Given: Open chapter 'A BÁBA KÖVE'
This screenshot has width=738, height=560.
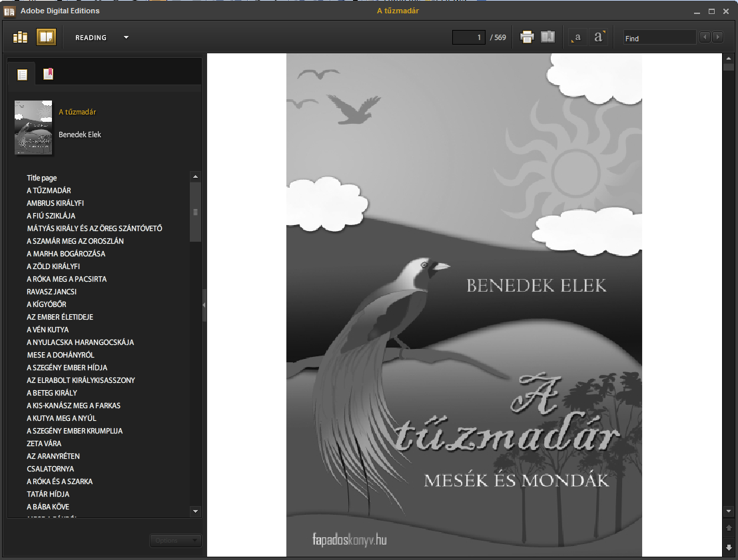Looking at the screenshot, I should (x=48, y=507).
